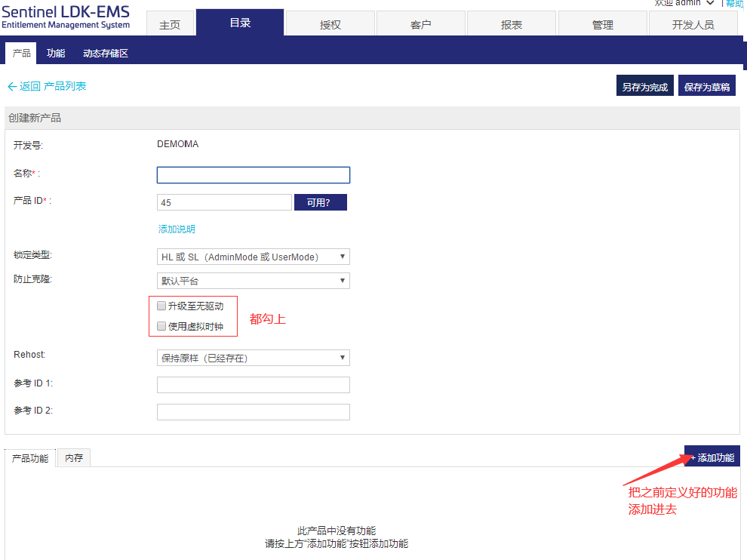Expand the Rehost dropdown

(253, 358)
